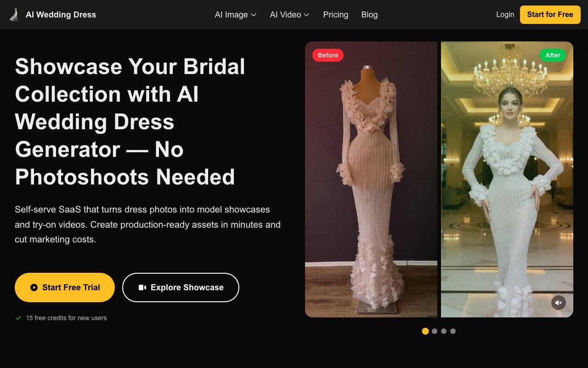Select the third carousel dot
Viewport: 588px width, 368px height.
click(x=444, y=331)
